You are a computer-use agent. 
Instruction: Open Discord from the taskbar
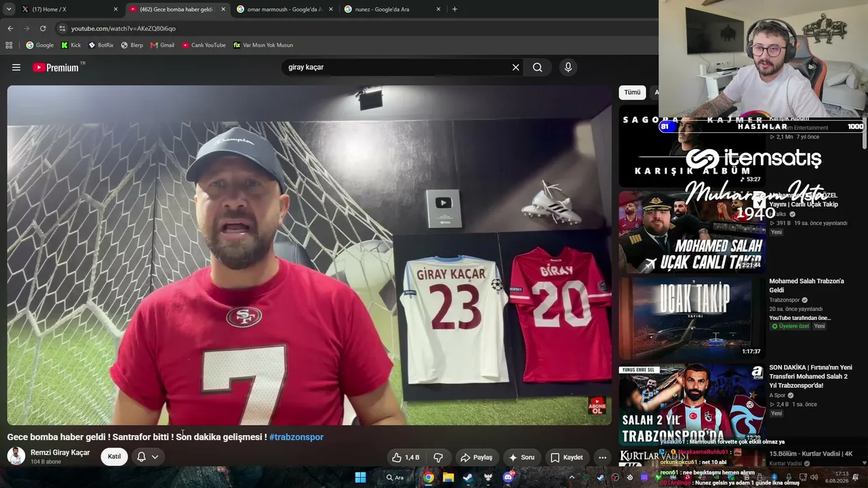coord(508,477)
